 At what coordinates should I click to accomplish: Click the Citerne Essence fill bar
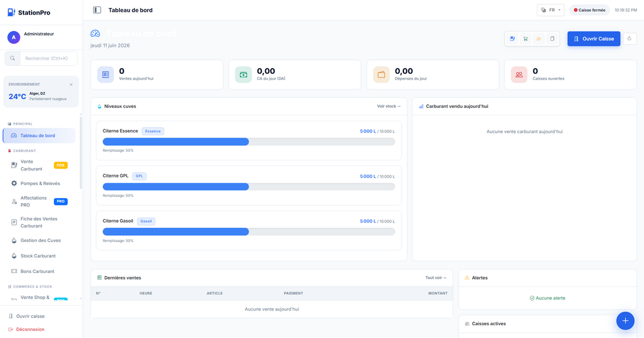coord(249,142)
